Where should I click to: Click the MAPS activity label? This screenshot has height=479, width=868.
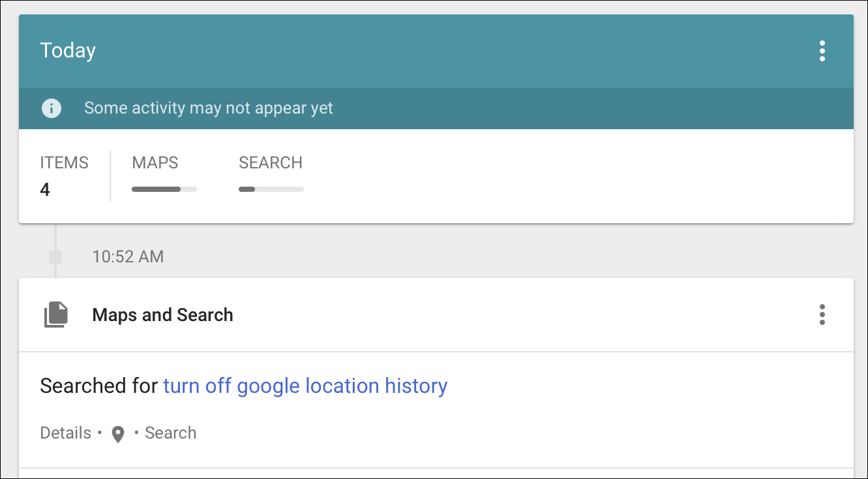tap(155, 162)
